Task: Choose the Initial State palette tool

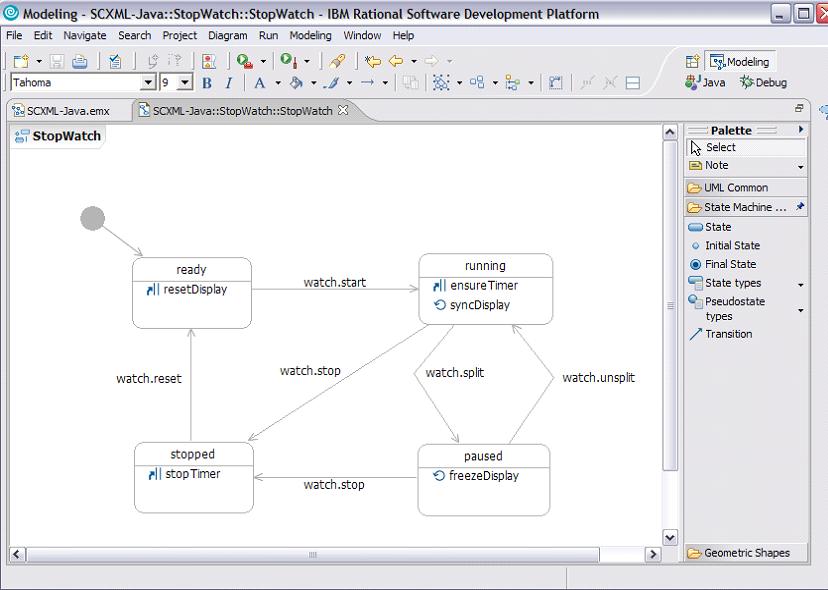Action: [731, 245]
